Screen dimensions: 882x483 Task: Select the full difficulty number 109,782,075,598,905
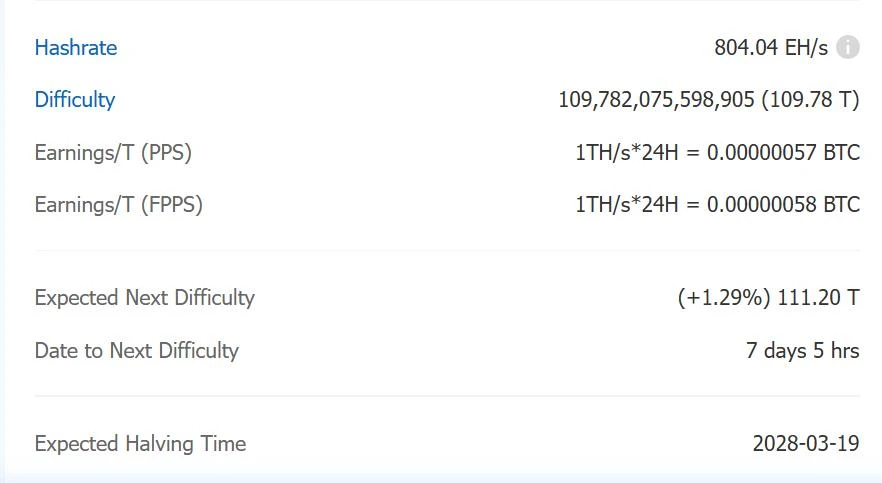(x=656, y=100)
